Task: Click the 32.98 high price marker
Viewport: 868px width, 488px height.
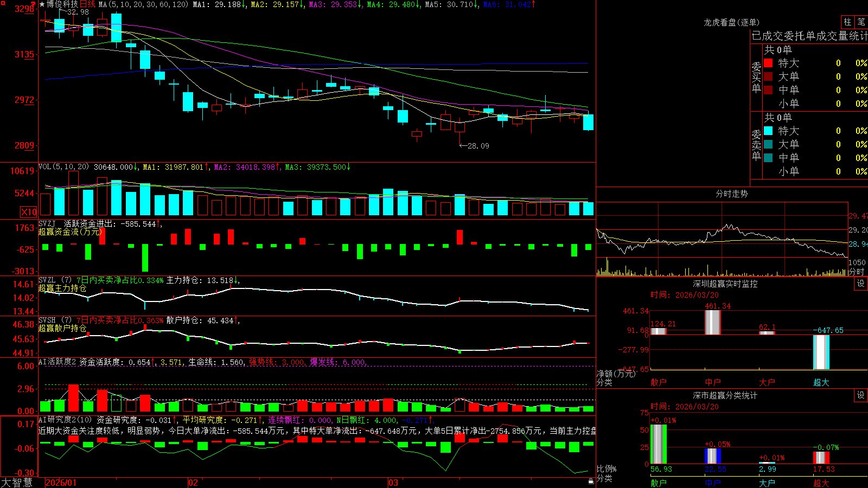Action: point(78,12)
